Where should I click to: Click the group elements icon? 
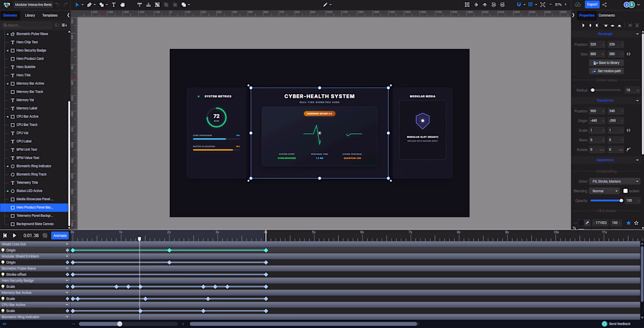point(157,5)
